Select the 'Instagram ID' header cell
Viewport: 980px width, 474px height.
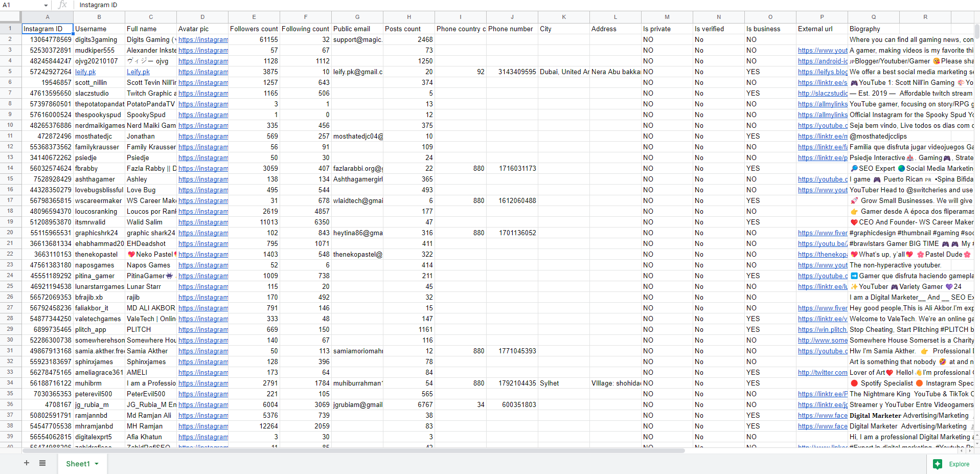pos(48,29)
